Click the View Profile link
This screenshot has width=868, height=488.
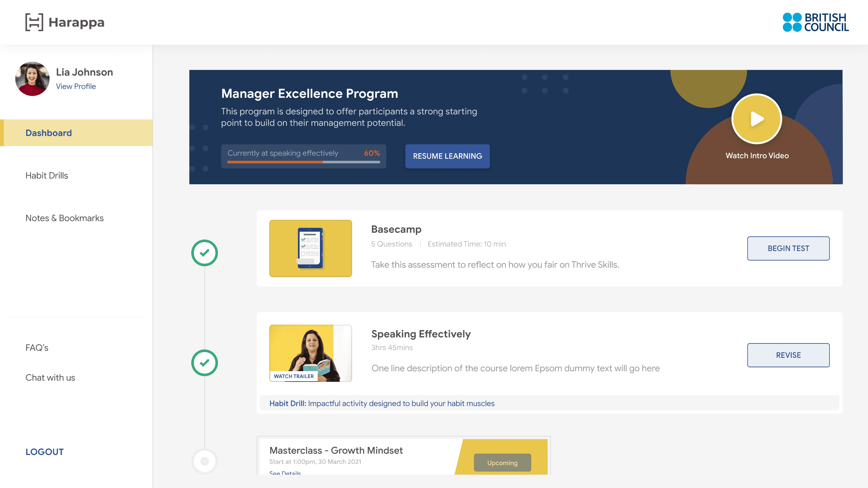(x=76, y=86)
